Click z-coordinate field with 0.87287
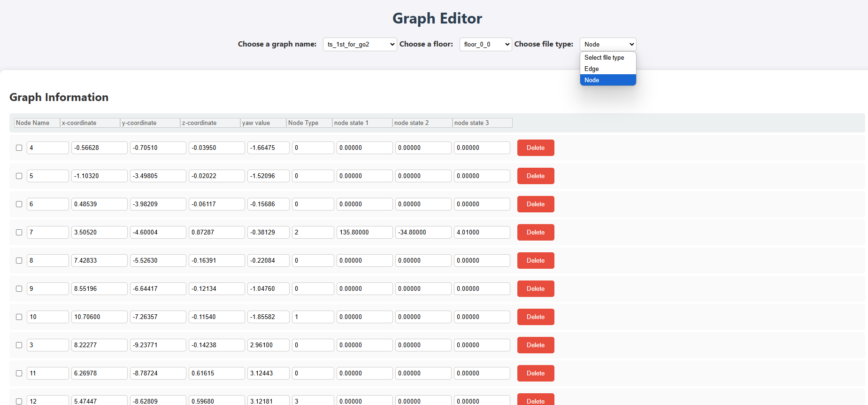The width and height of the screenshot is (868, 405). tap(217, 232)
